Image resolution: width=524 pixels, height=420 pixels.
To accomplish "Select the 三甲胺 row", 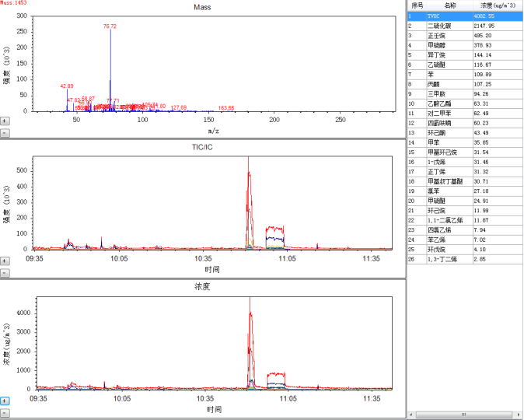I will (465, 94).
